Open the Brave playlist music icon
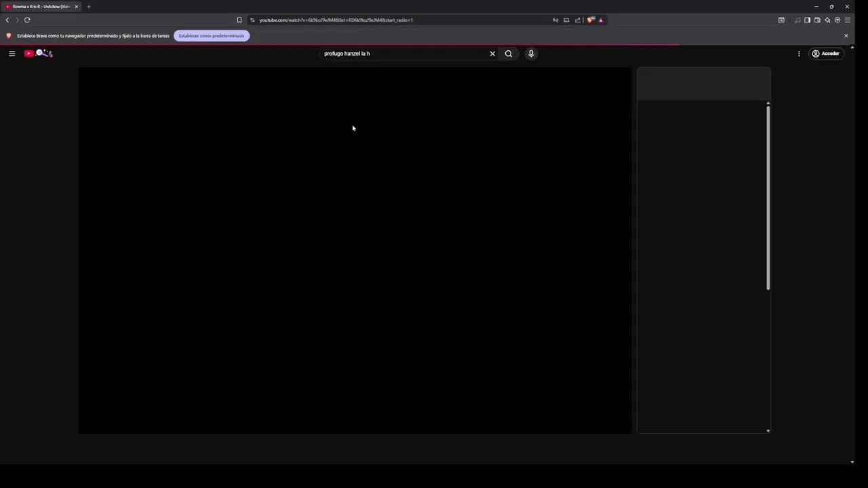This screenshot has height=488, width=868. [797, 20]
